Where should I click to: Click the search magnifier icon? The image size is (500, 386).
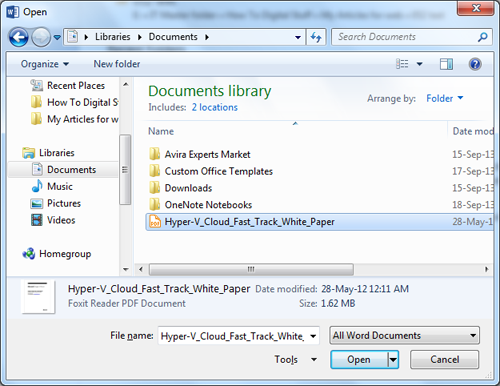pos(483,37)
